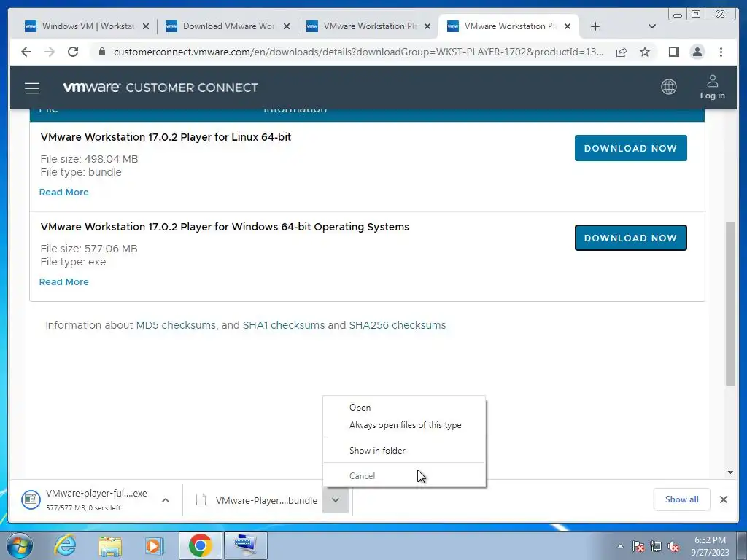Screen dimensions: 747x560
Task: Open Windows Media Player from taskbar
Action: coord(155,545)
